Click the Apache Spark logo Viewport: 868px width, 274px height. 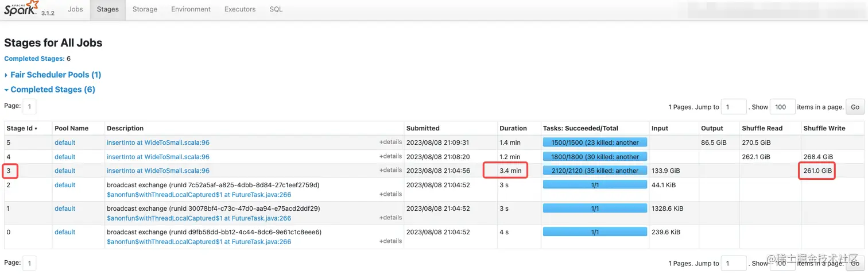21,9
